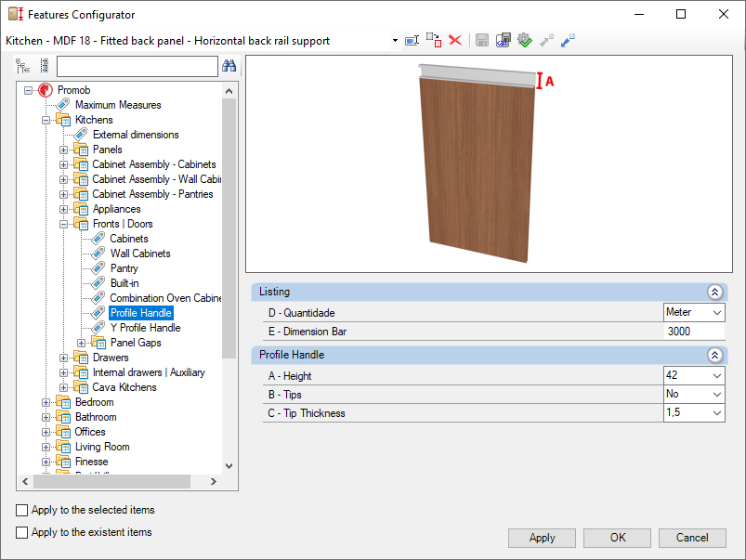Select the Pantry tree item
The image size is (746, 560).
point(124,268)
